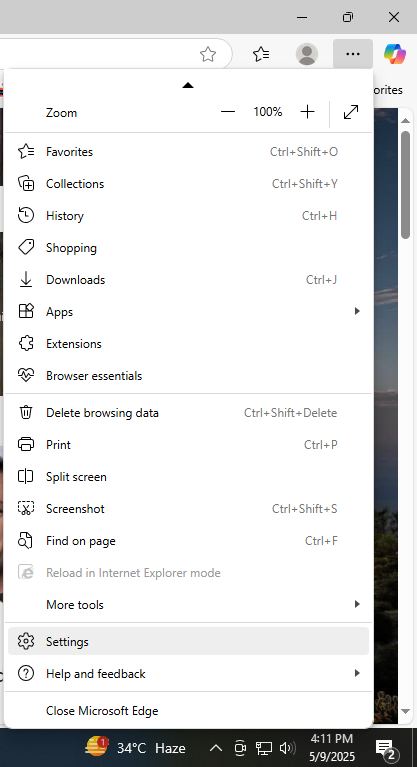Open the Copilot icon
Viewport: 417px width, 767px height.
tap(395, 54)
